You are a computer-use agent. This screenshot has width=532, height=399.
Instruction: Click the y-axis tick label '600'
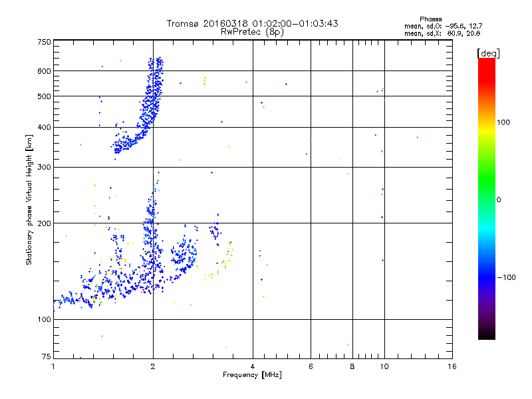click(44, 71)
